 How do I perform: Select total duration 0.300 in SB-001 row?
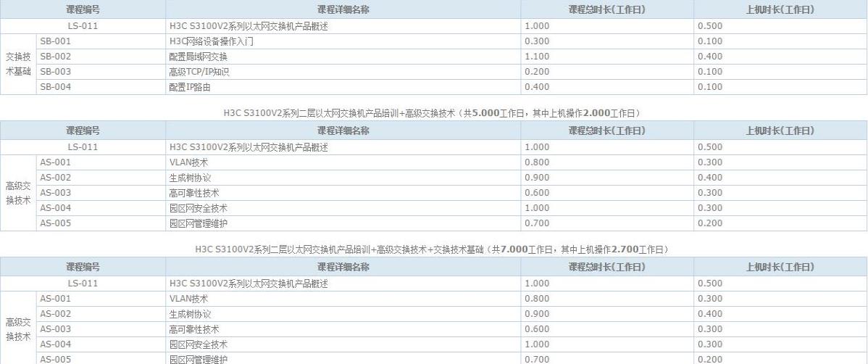(x=535, y=41)
